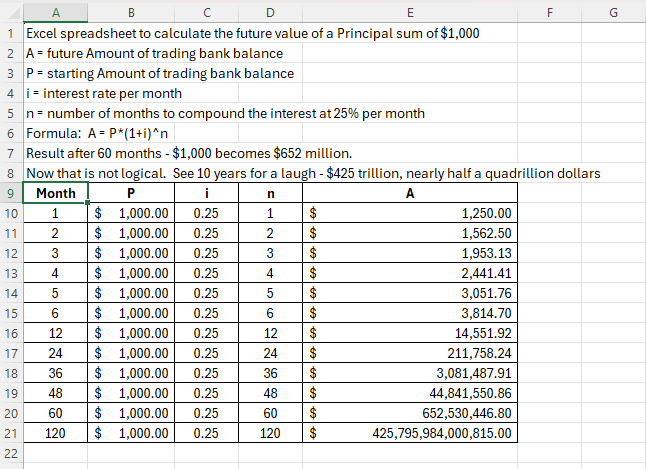Select row 22 header
Screen dimensions: 646x469
click(12, 453)
